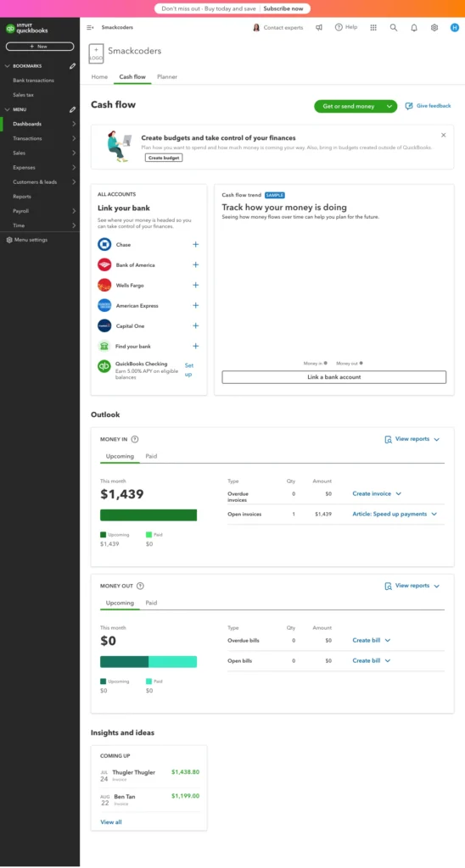Click the plus icon next to Bank of America
This screenshot has width=465, height=868.
pos(196,264)
